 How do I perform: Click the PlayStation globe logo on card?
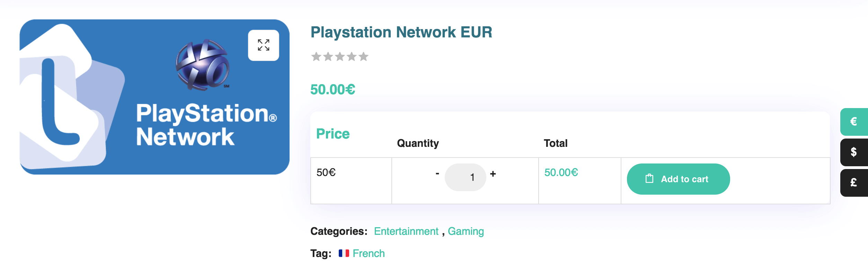point(203,65)
